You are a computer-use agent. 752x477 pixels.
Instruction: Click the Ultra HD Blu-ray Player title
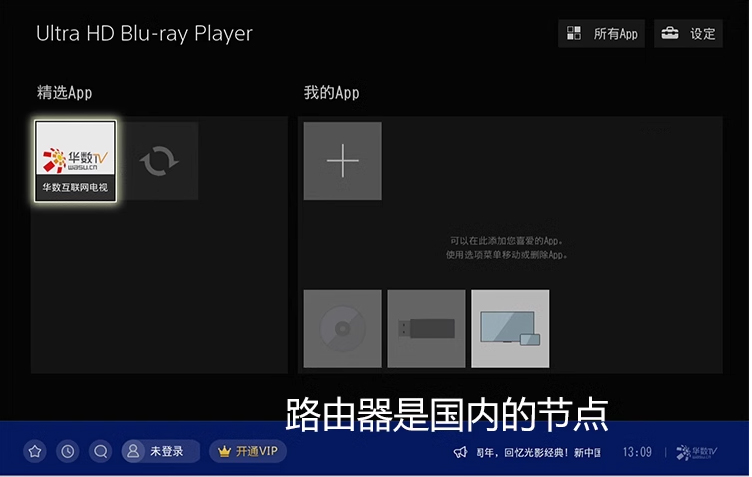144,33
